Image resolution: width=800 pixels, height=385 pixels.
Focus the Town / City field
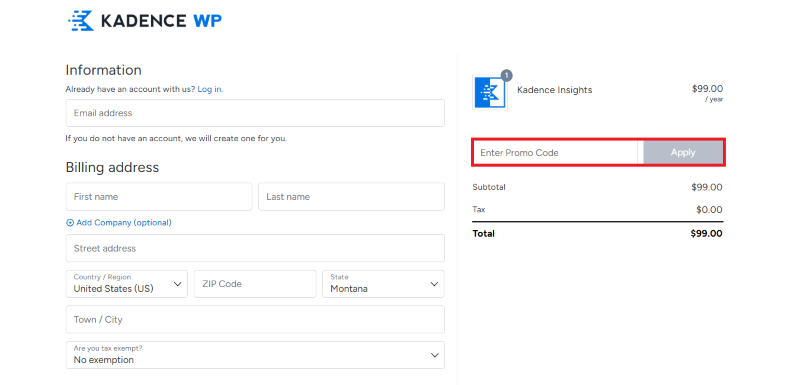point(255,320)
